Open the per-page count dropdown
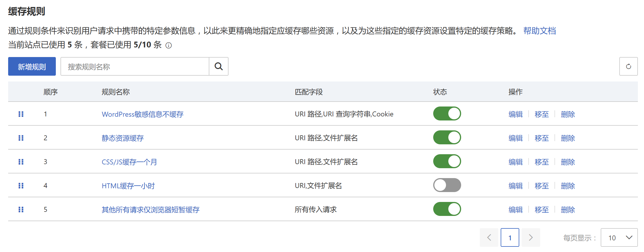The width and height of the screenshot is (644, 252). [x=619, y=238]
